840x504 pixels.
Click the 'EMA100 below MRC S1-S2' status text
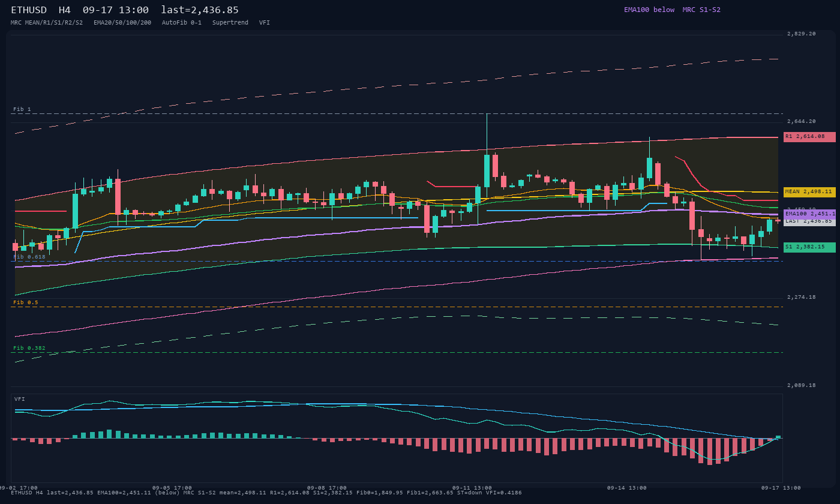tap(672, 10)
